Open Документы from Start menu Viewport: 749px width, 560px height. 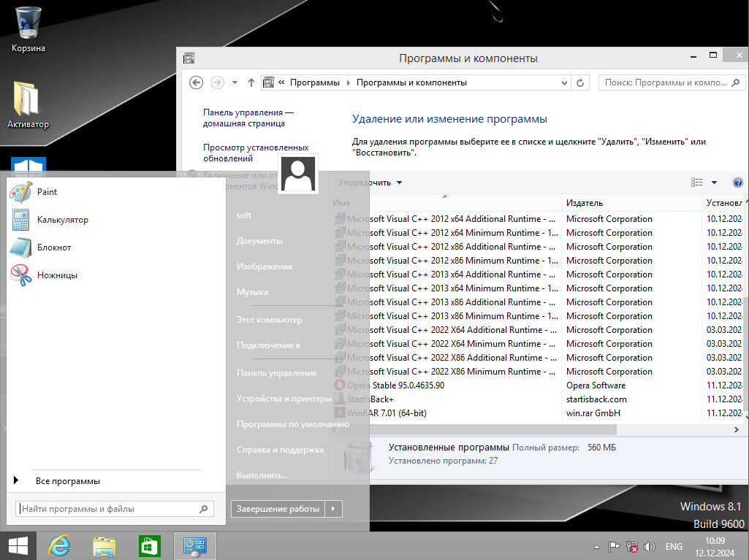point(259,241)
